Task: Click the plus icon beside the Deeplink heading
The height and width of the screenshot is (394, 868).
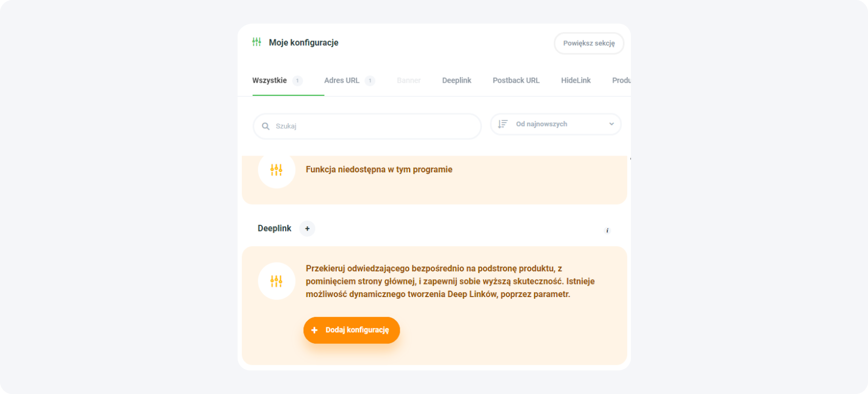Action: pyautogui.click(x=307, y=228)
